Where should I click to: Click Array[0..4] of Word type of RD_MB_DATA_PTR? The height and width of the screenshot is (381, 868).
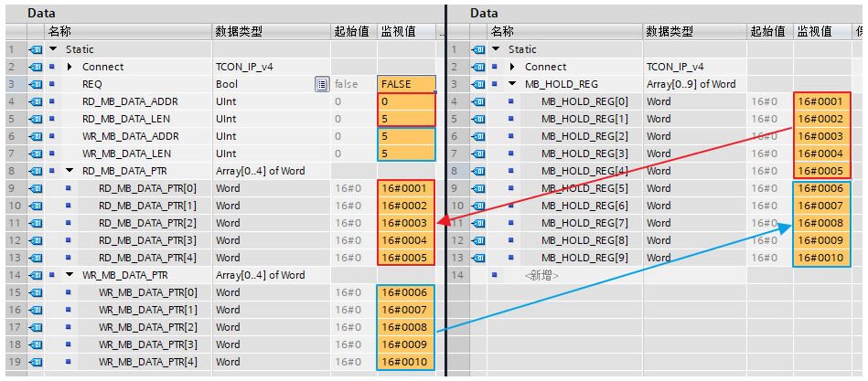click(x=260, y=171)
